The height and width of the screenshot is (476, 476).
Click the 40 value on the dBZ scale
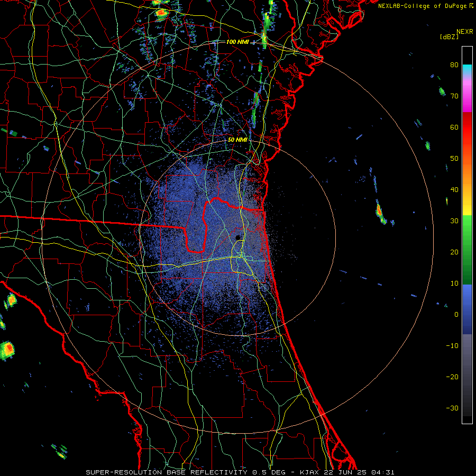[x=454, y=190]
